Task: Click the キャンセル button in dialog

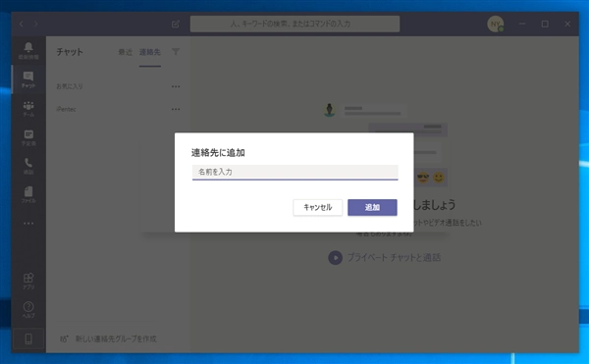Action: [317, 208]
